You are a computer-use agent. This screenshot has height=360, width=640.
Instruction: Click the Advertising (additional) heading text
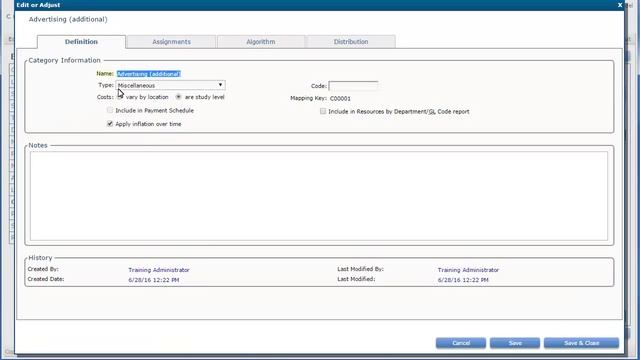tap(68, 19)
